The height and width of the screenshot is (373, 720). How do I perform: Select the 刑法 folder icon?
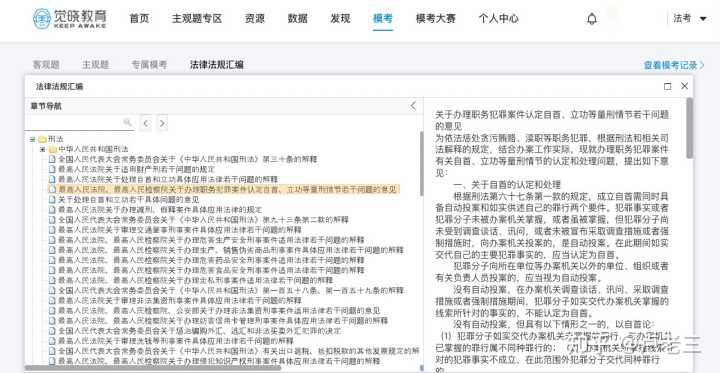click(x=42, y=139)
